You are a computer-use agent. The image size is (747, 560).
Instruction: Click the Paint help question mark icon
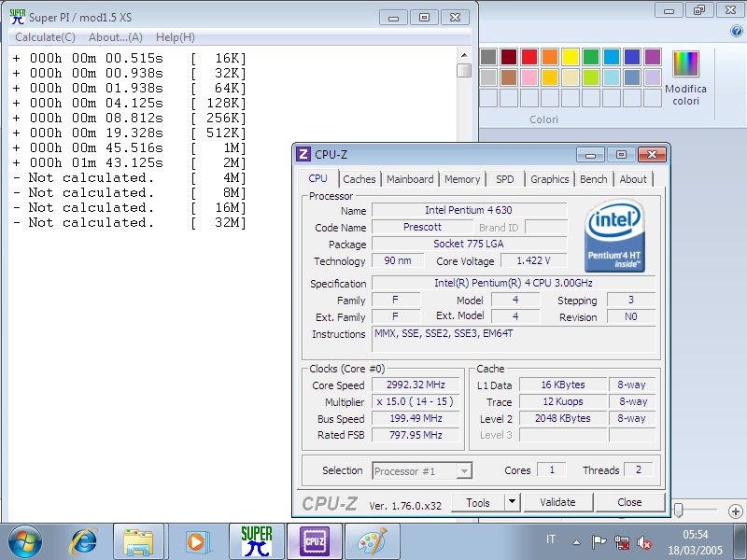click(736, 30)
